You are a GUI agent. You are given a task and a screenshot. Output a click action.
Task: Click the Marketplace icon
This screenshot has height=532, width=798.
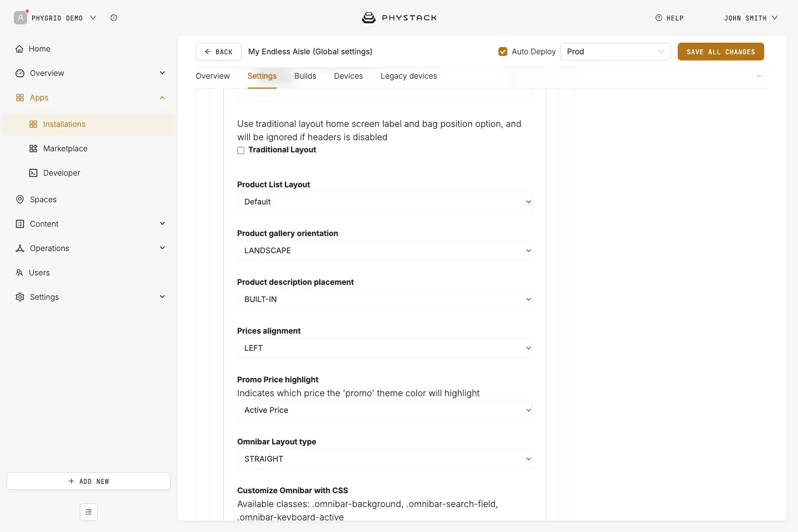click(33, 149)
